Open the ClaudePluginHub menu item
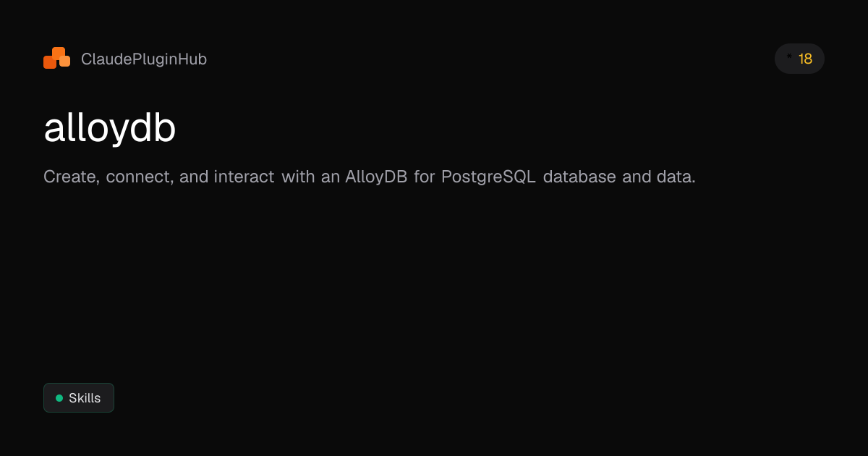Screen dimensions: 868x456 pyautogui.click(x=144, y=59)
